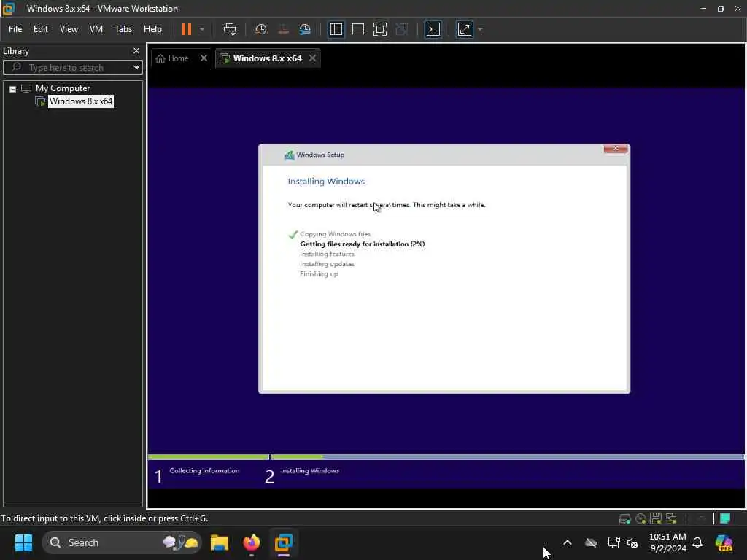Image resolution: width=747 pixels, height=560 pixels.
Task: Click the stretch guest display icon
Action: click(x=465, y=29)
